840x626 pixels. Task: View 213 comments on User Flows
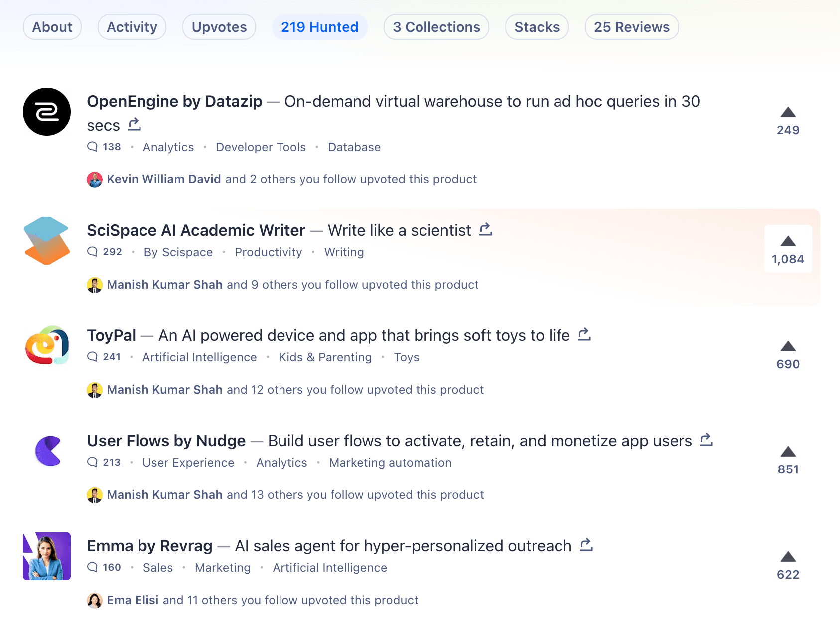104,462
